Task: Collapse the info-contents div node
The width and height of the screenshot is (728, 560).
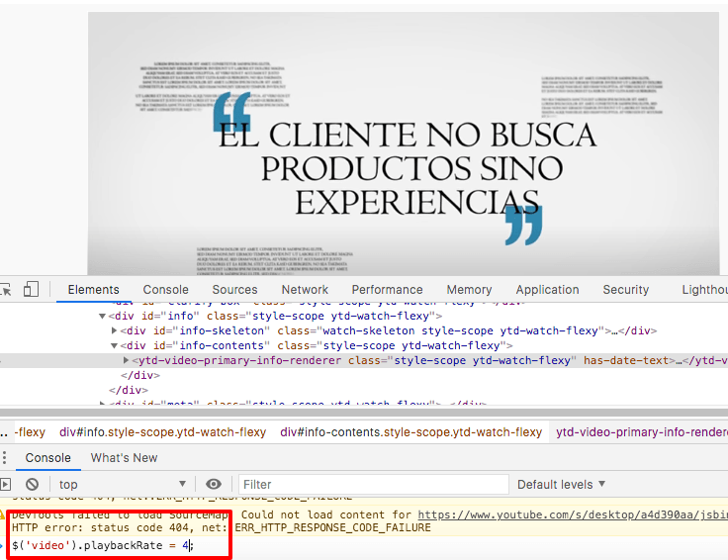Action: point(115,346)
